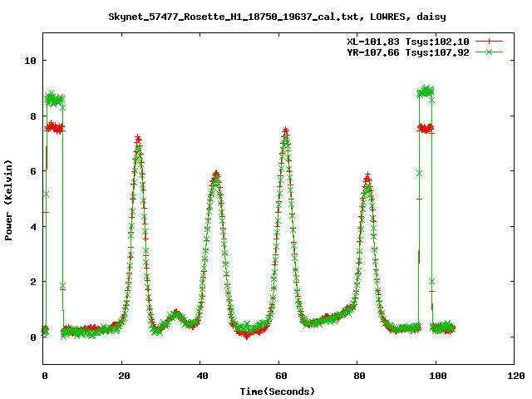
Task: Click the plot title Skynet_57477_Rosette_H1 text
Action: 277,17
